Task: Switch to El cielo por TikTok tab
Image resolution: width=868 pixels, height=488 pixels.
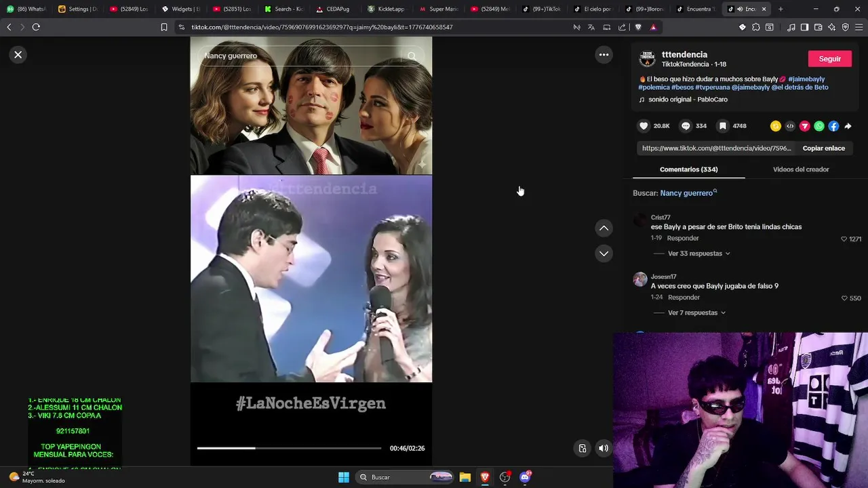Action: pos(593,9)
